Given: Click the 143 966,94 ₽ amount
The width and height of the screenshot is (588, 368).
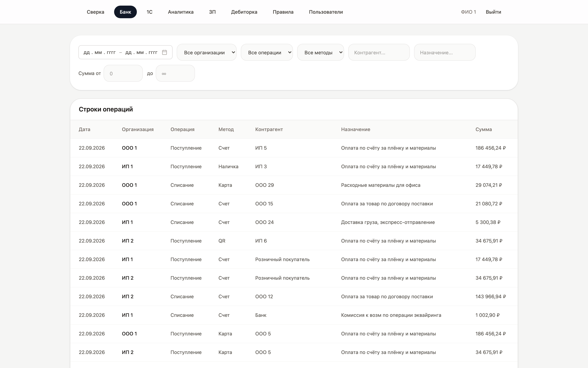Looking at the screenshot, I should pyautogui.click(x=491, y=297).
